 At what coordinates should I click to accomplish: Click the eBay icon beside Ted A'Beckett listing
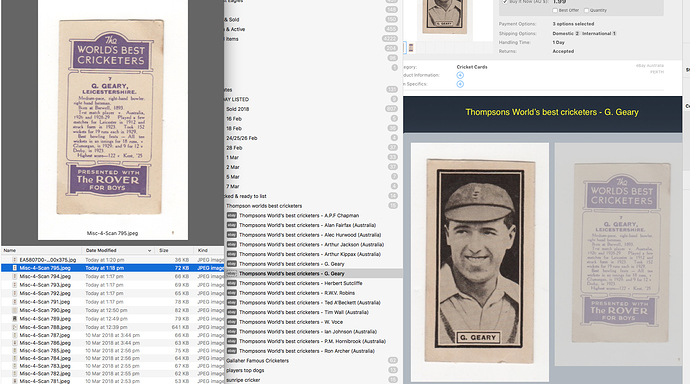coord(231,303)
